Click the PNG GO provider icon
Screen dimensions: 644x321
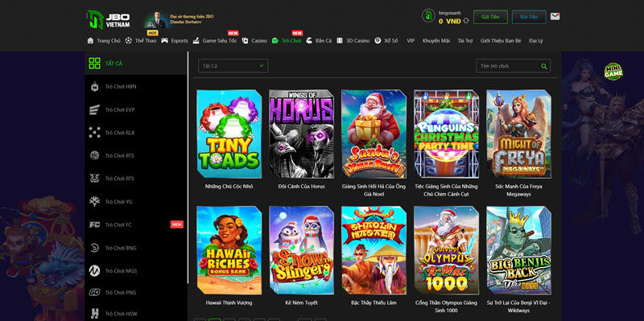point(94,292)
